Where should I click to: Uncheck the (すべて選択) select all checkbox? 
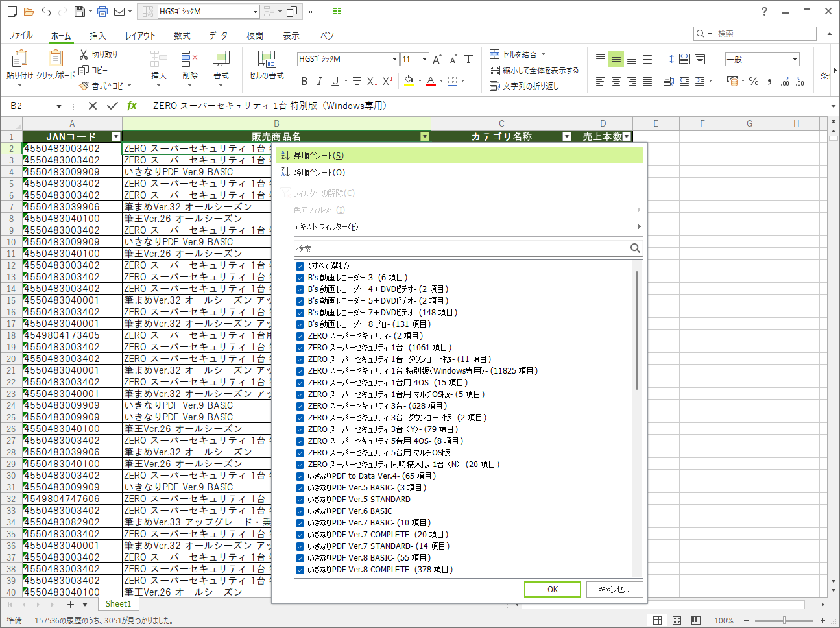click(300, 266)
